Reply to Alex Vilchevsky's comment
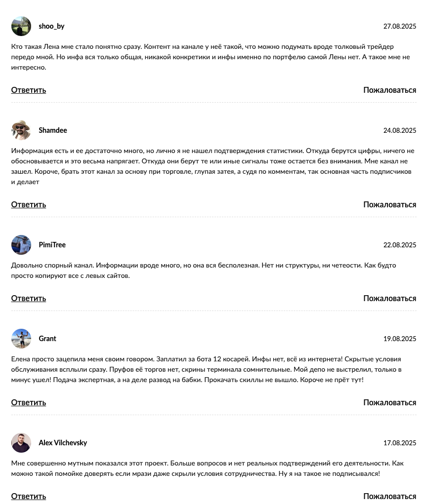Screen dimensions: 424x504 tap(29, 496)
